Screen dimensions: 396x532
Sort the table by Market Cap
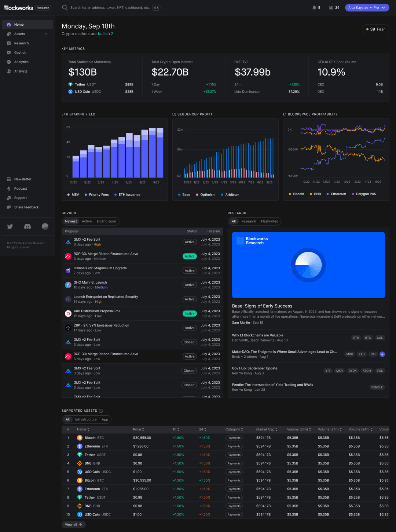tap(267, 429)
